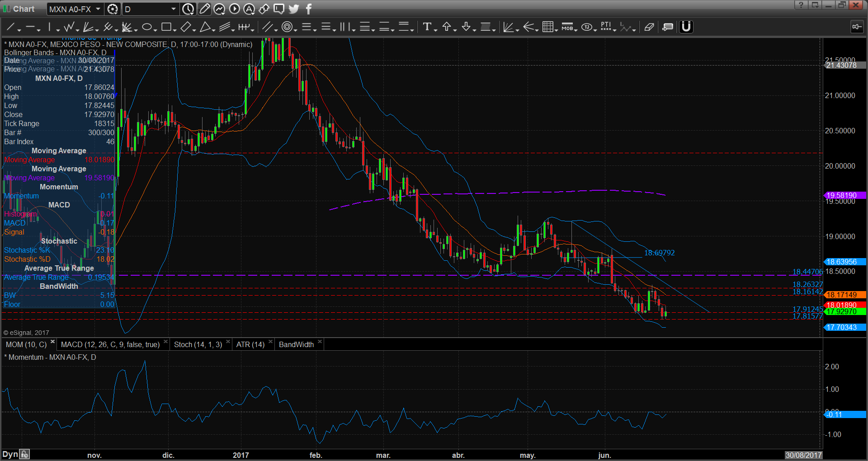Open the studies chart icon

point(219,9)
